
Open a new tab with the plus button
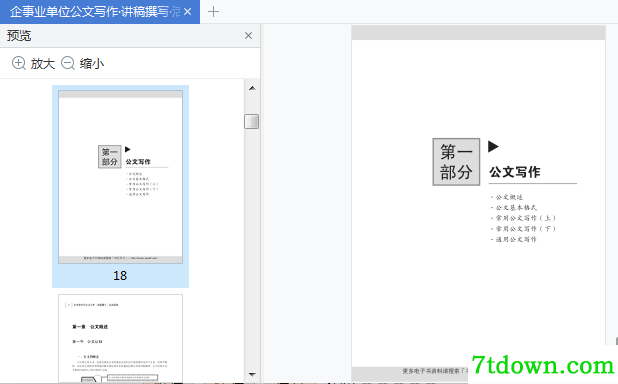pyautogui.click(x=213, y=12)
